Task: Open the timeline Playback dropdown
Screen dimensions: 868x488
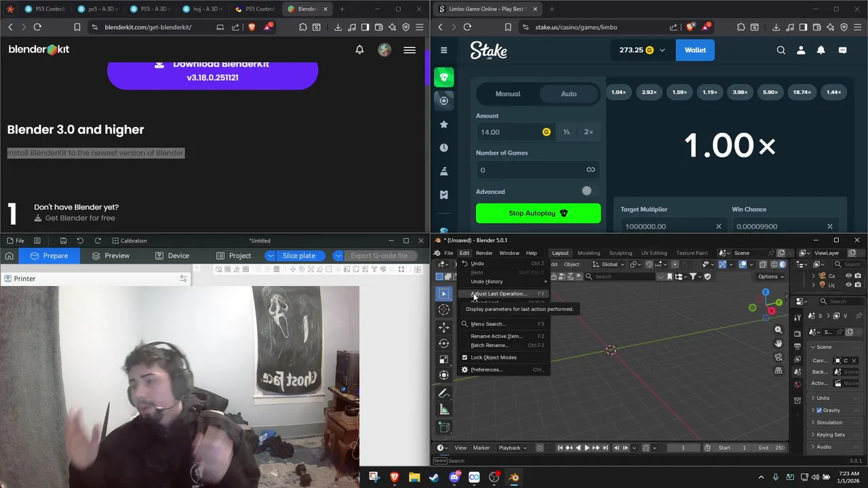Action: coord(512,448)
